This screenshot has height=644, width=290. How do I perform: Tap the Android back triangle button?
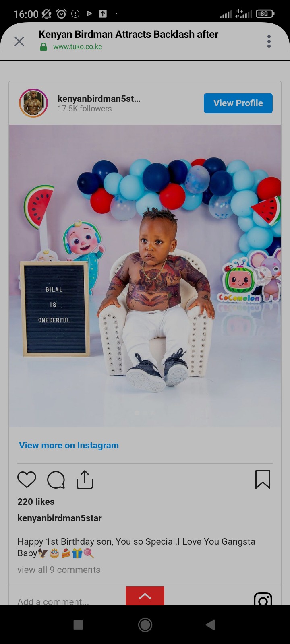[x=210, y=625]
